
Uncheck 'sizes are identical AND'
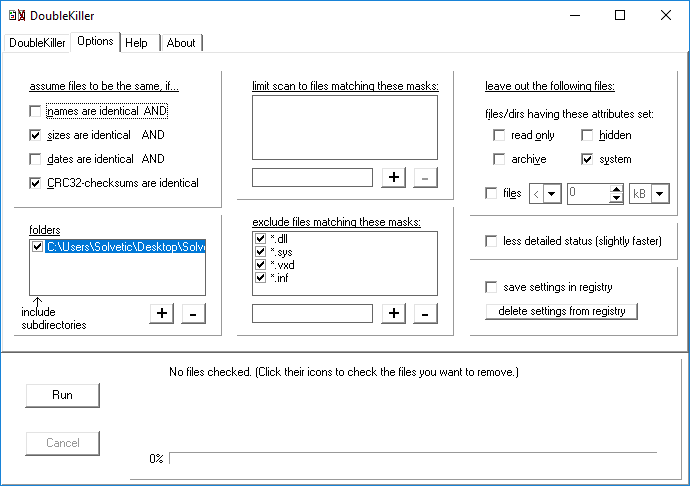(x=35, y=135)
